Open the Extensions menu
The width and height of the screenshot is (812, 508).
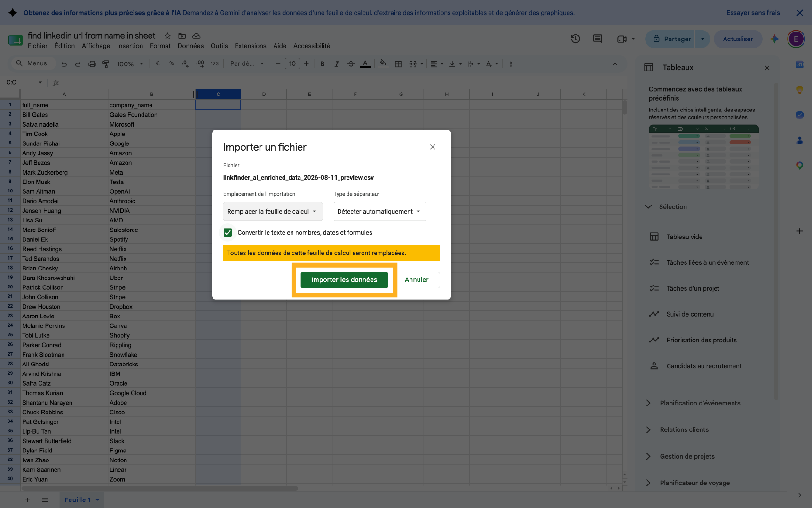(x=250, y=46)
